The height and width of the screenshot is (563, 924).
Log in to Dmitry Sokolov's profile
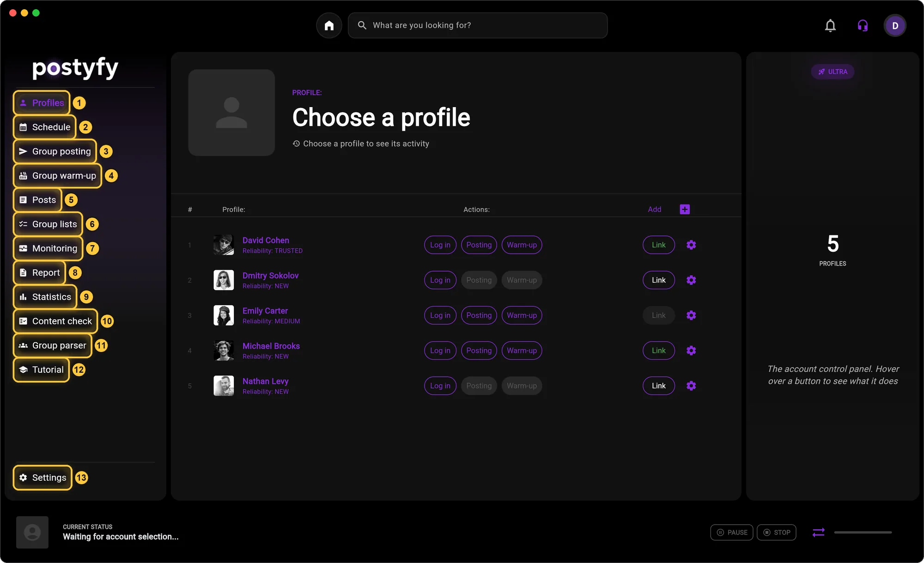440,280
